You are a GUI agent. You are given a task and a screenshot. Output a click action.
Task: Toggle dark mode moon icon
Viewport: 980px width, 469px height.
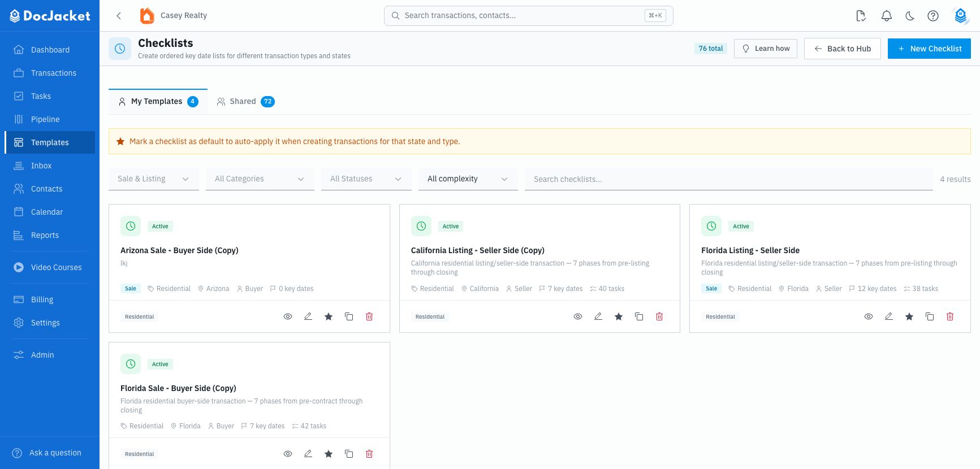(x=910, y=16)
